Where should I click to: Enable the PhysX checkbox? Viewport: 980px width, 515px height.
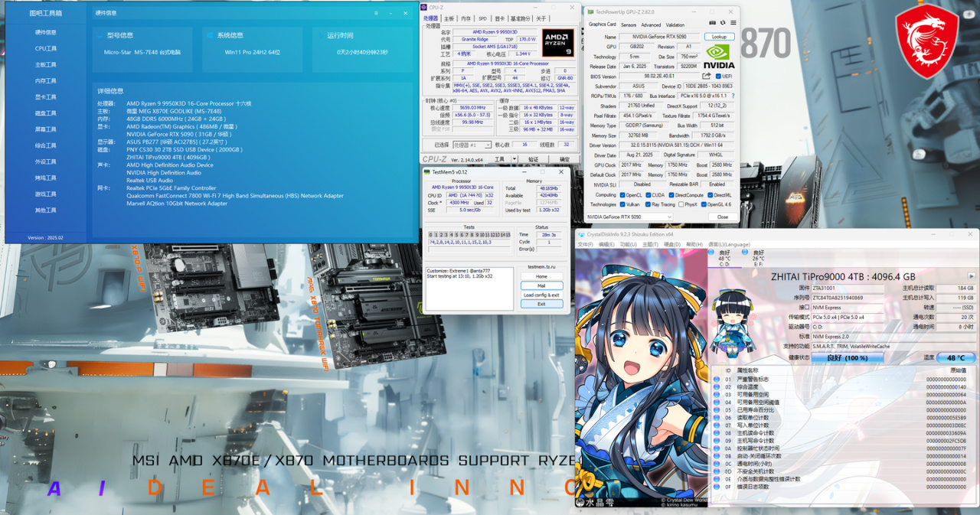679,204
